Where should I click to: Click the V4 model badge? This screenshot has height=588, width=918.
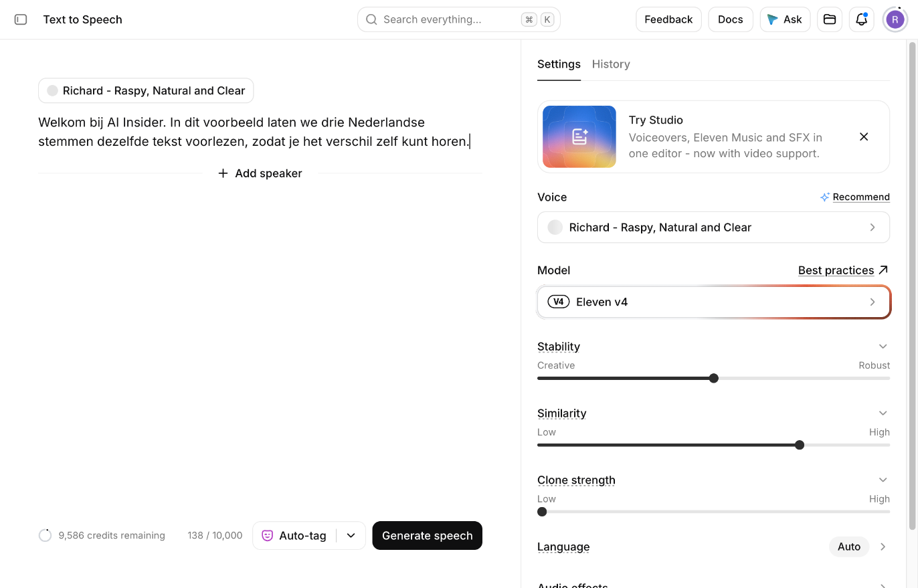click(559, 302)
